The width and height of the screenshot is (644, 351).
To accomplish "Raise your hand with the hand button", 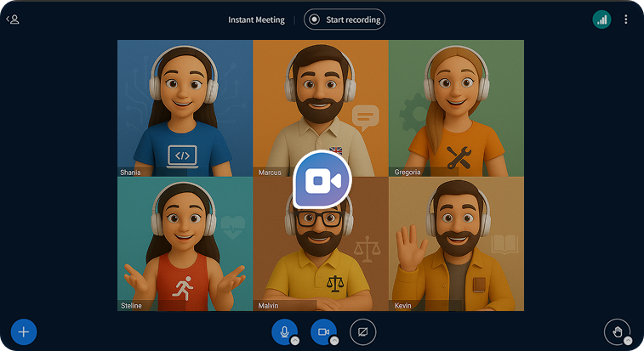I will tap(617, 331).
